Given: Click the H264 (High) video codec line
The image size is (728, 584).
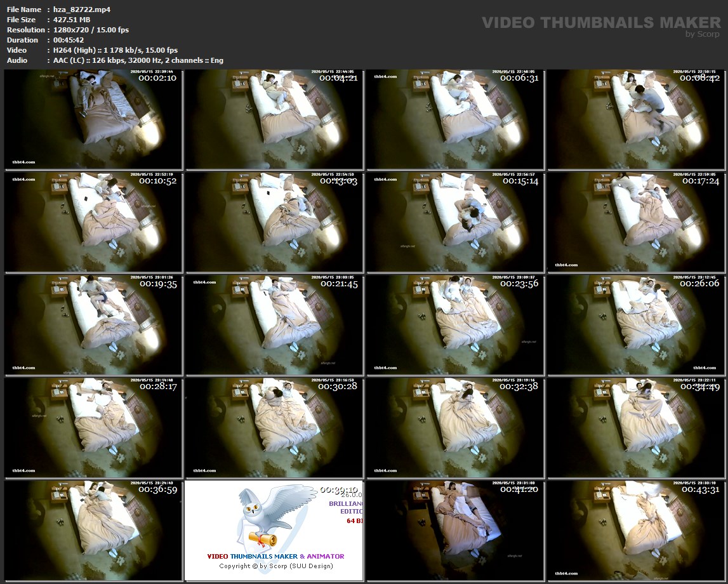Looking at the screenshot, I should click(115, 50).
